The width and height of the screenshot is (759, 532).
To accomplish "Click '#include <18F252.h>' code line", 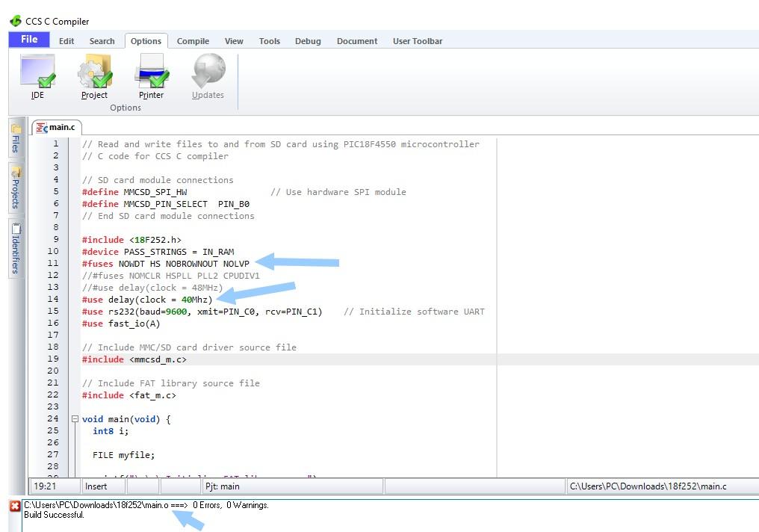I will [131, 240].
